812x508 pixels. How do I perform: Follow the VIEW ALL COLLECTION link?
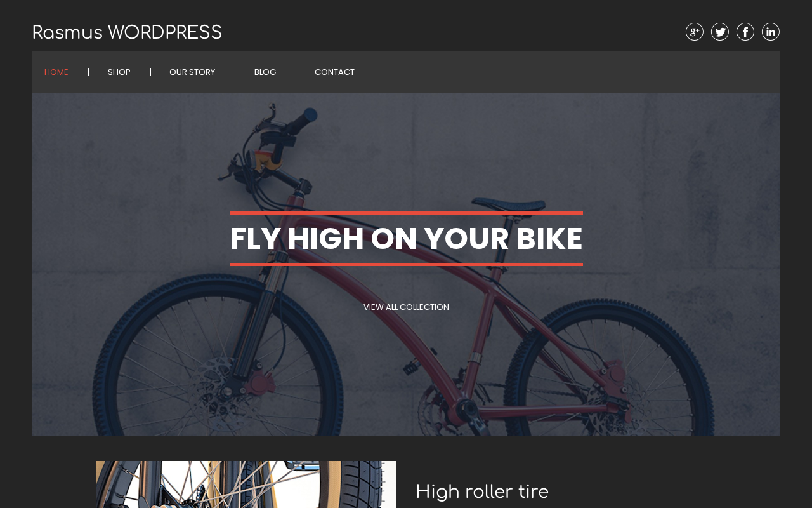click(x=406, y=307)
